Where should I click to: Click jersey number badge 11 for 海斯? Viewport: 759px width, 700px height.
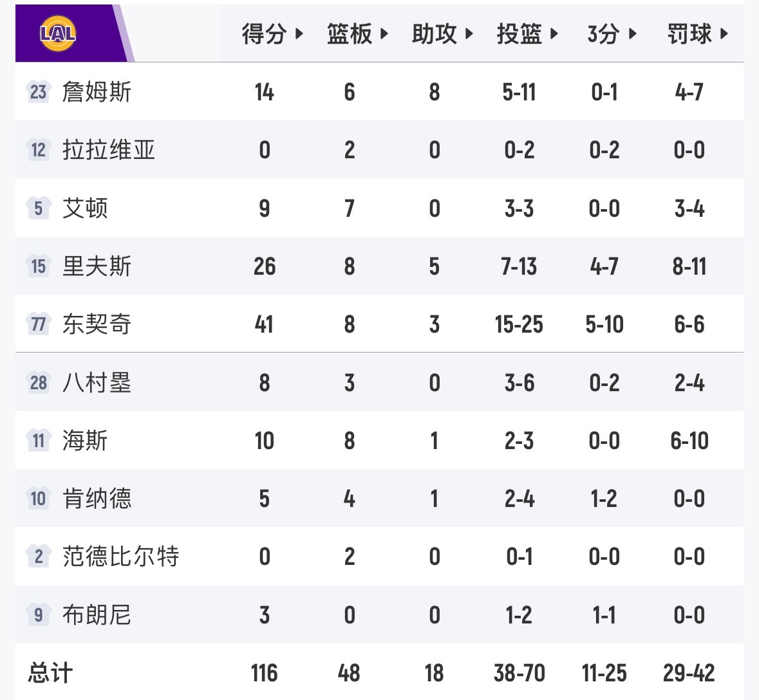pyautogui.click(x=38, y=441)
